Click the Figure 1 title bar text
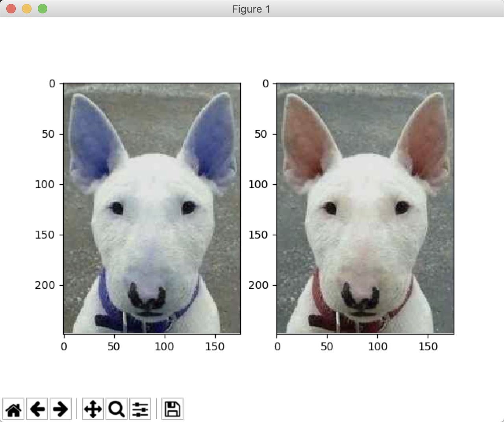Image resolution: width=504 pixels, height=422 pixels. [x=251, y=9]
